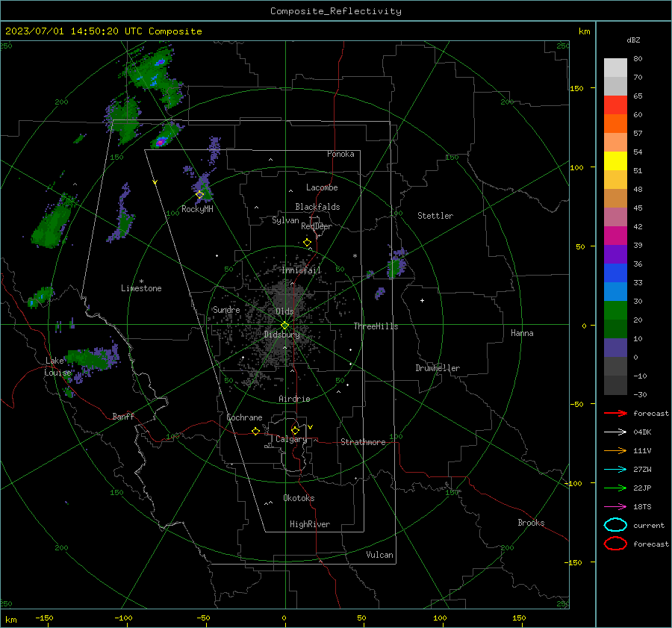Click the 36 dBZ purple color swatch
Viewport: 672px width, 628px height.
pos(615,254)
